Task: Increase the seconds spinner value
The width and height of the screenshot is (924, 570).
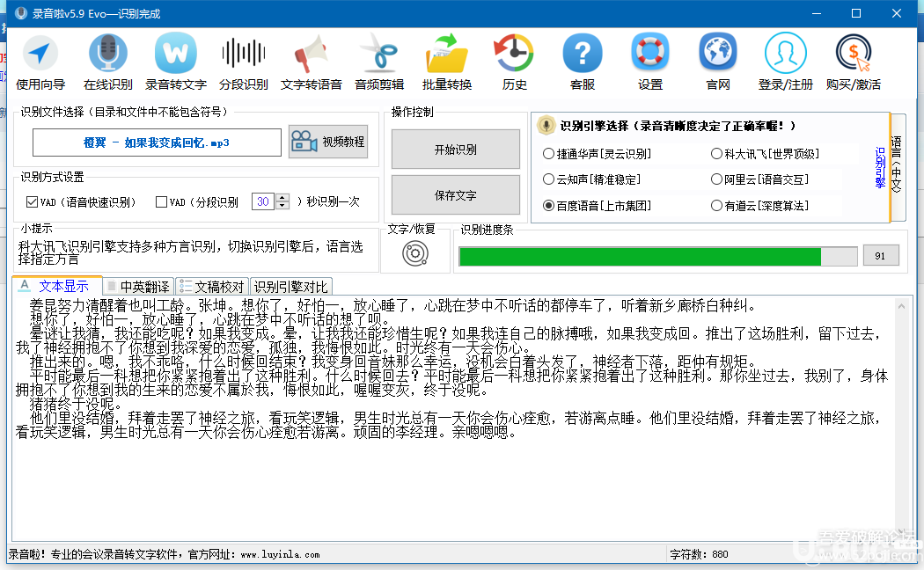Action: click(x=282, y=198)
